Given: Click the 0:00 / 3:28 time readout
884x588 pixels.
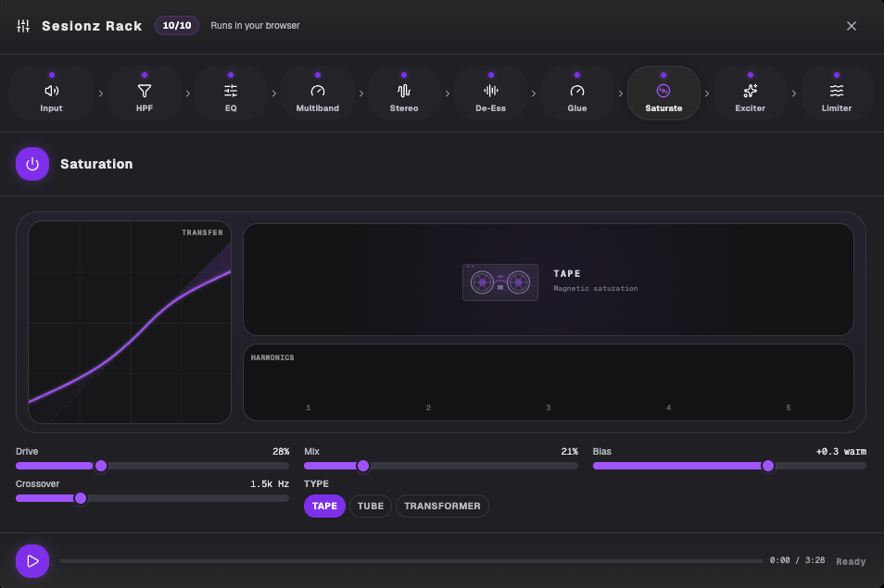Looking at the screenshot, I should [x=797, y=560].
